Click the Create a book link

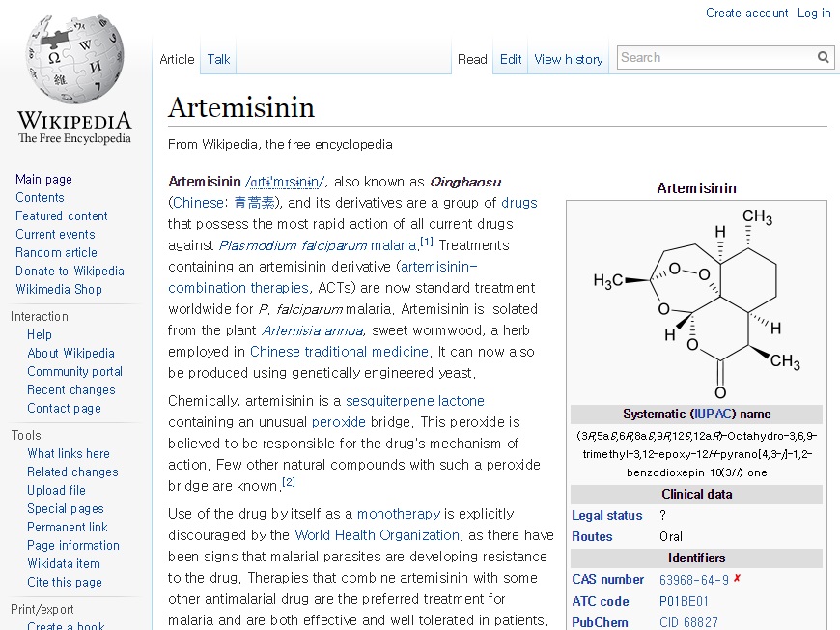(66, 625)
